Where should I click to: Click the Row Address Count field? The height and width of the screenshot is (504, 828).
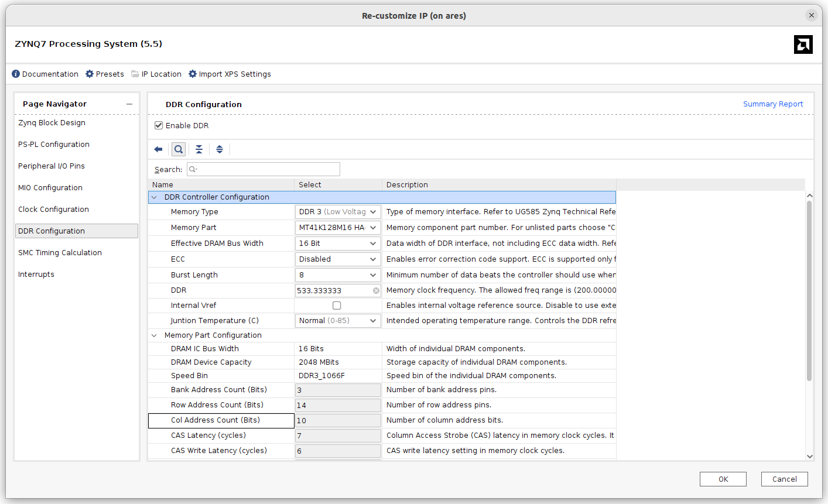click(338, 405)
